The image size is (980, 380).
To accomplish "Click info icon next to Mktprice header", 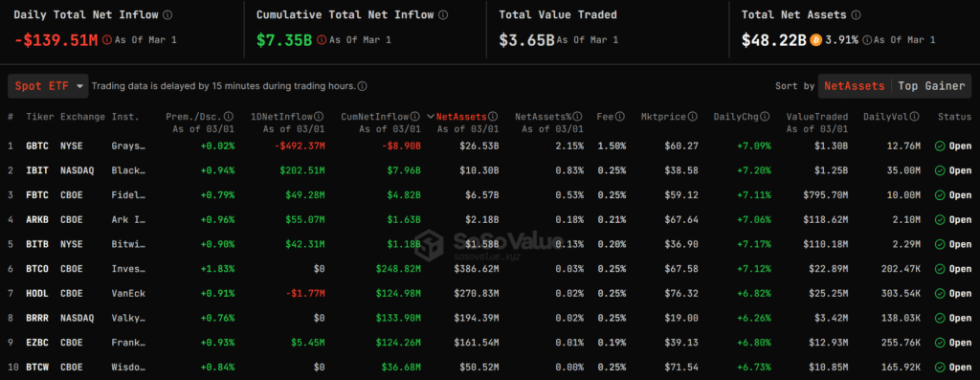I will point(693,116).
